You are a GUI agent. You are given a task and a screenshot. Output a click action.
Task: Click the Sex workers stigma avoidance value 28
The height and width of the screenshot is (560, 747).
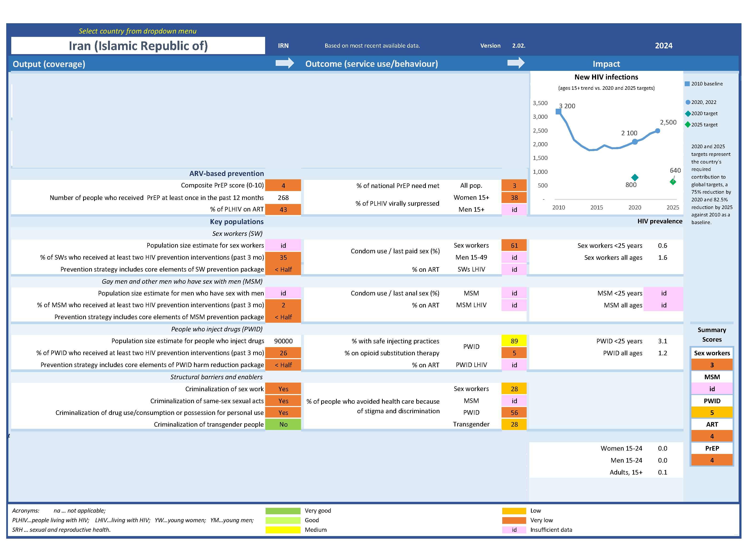tap(514, 389)
